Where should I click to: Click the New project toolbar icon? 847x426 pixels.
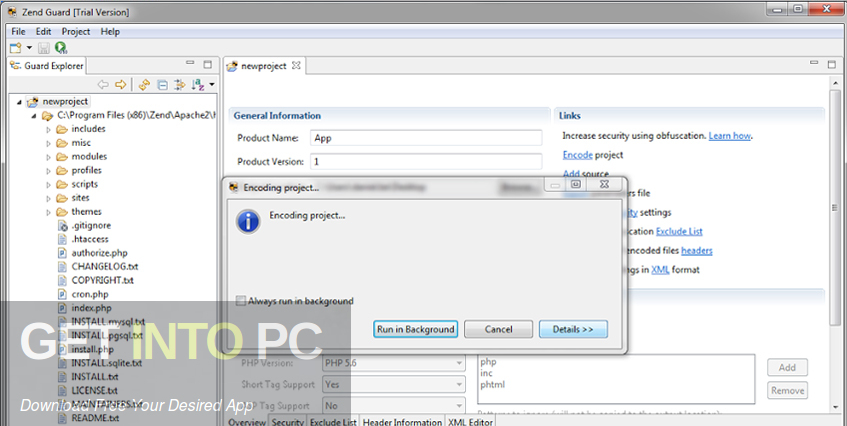16,47
